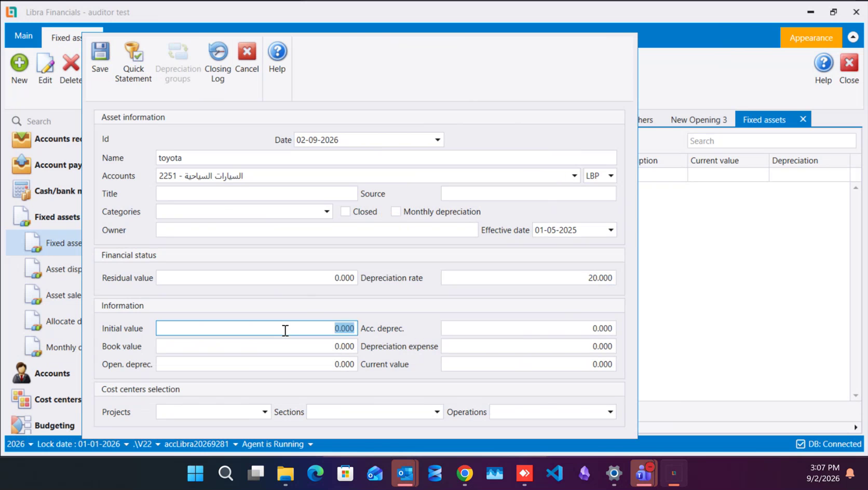Open the Closing Log
This screenshot has height=490, width=868.
[x=218, y=62]
